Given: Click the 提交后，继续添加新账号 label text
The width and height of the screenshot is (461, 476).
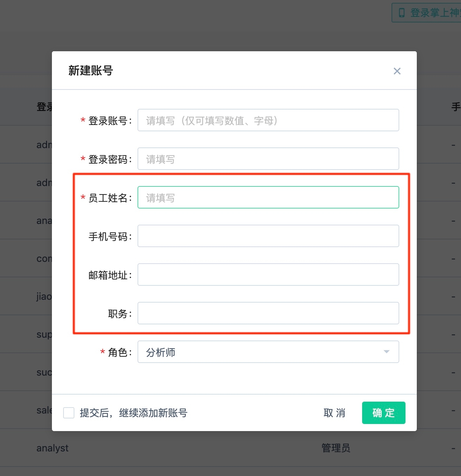Looking at the screenshot, I should (x=133, y=413).
